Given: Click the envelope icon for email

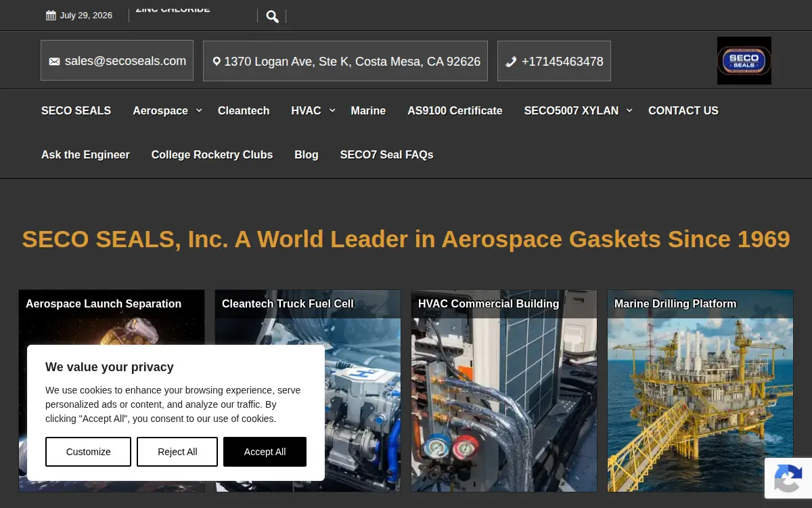Looking at the screenshot, I should coord(54,62).
